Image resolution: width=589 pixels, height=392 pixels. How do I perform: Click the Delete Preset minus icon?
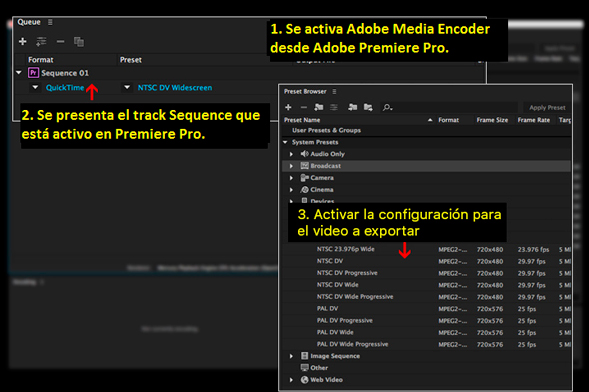(304, 107)
